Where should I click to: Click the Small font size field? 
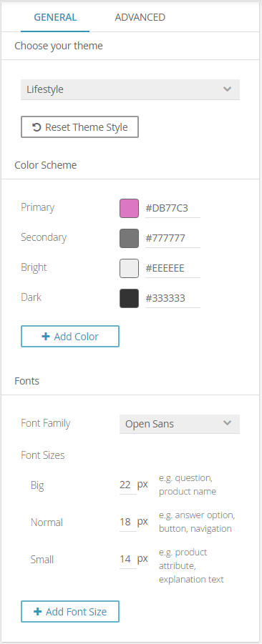tap(127, 559)
